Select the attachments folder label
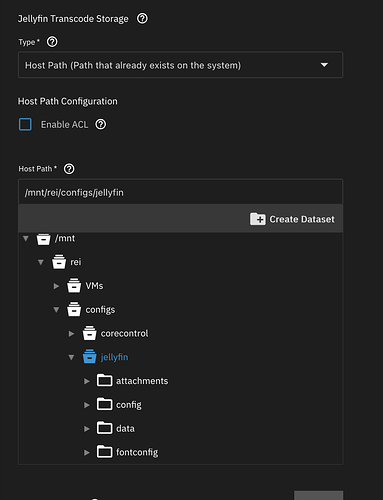 pyautogui.click(x=142, y=381)
